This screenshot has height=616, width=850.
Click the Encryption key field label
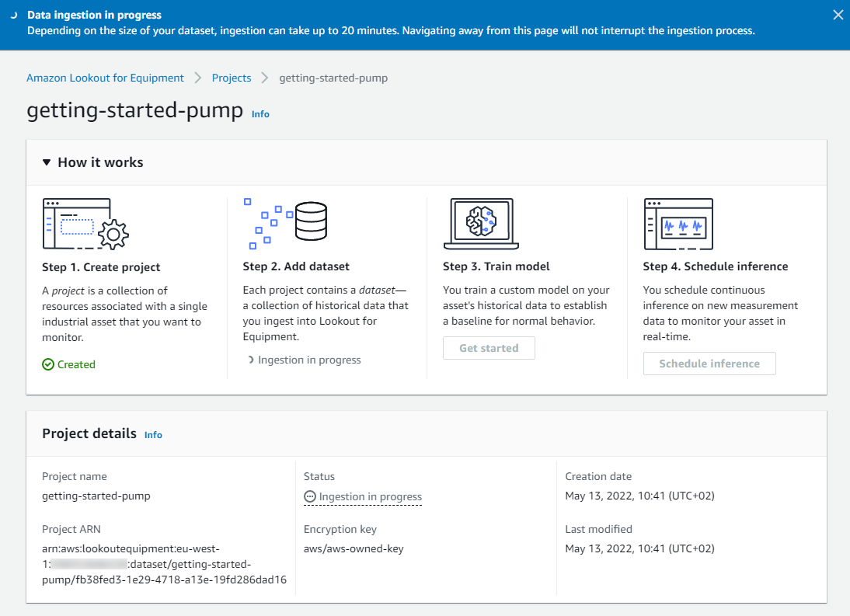point(340,529)
